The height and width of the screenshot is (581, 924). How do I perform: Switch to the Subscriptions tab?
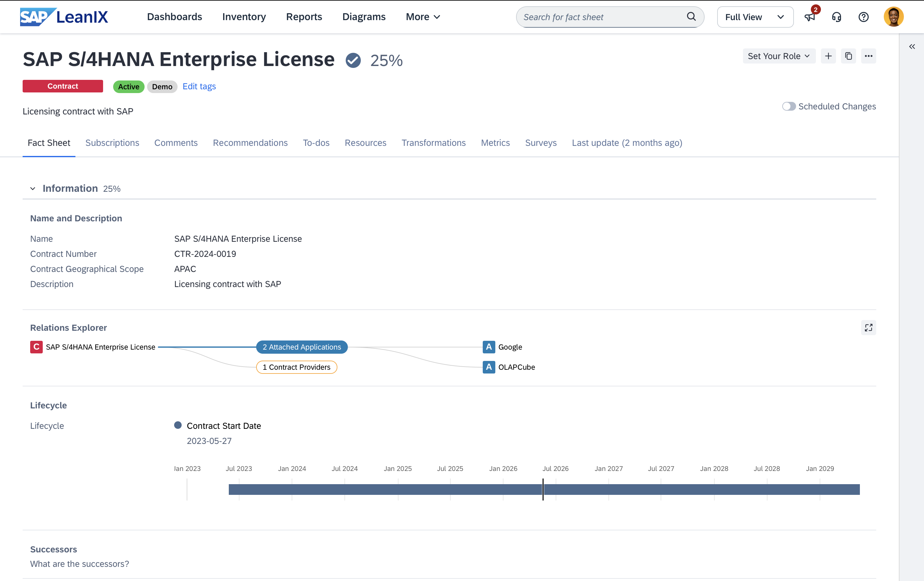pos(112,143)
